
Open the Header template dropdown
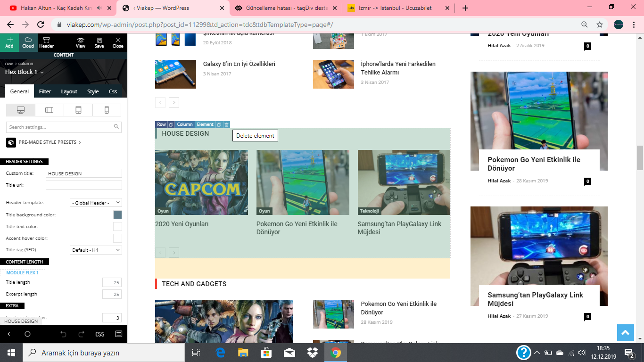pos(96,203)
